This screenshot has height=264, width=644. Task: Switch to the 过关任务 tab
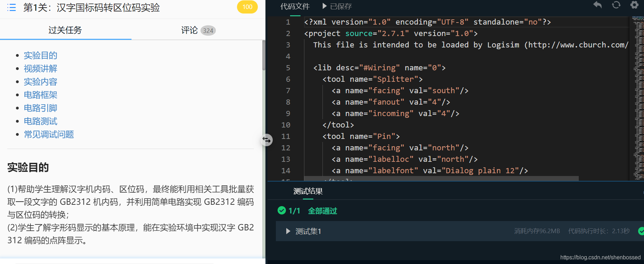click(65, 30)
